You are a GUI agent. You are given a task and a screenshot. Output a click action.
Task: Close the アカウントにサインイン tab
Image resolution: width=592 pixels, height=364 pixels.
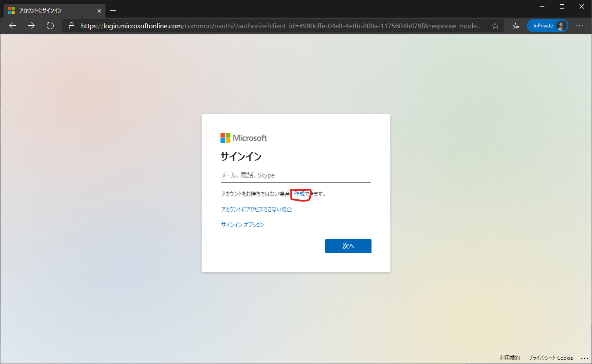(99, 11)
